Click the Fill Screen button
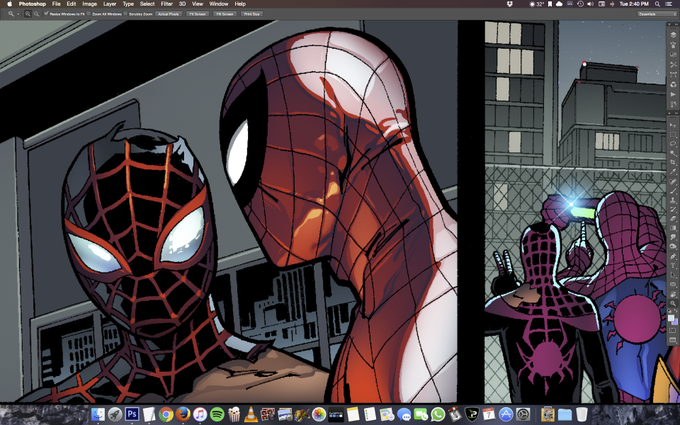This screenshot has width=680, height=425. pyautogui.click(x=224, y=14)
